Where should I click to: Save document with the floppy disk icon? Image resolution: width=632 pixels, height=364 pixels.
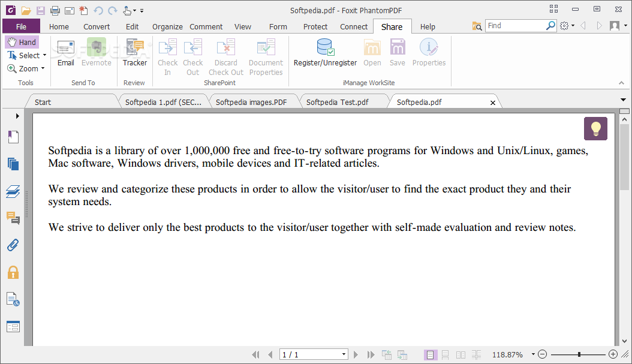click(x=40, y=10)
